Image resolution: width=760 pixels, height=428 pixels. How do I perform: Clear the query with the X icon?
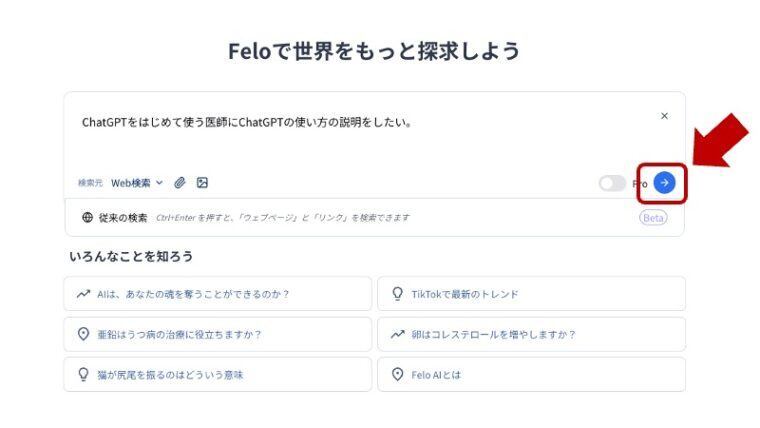point(665,116)
